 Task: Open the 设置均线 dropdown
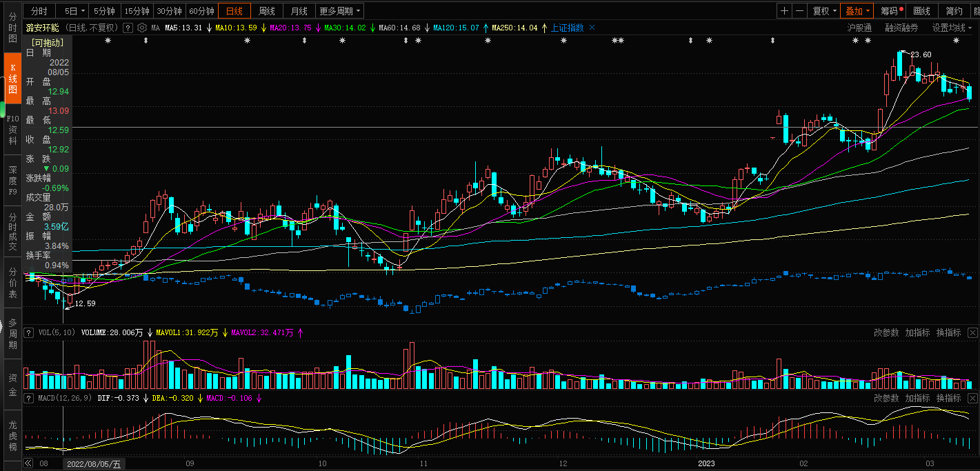click(952, 28)
